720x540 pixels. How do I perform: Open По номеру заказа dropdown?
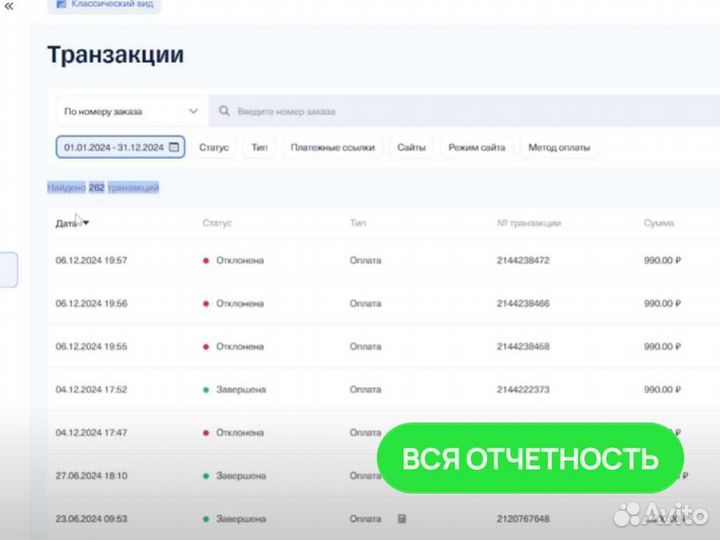pos(132,111)
